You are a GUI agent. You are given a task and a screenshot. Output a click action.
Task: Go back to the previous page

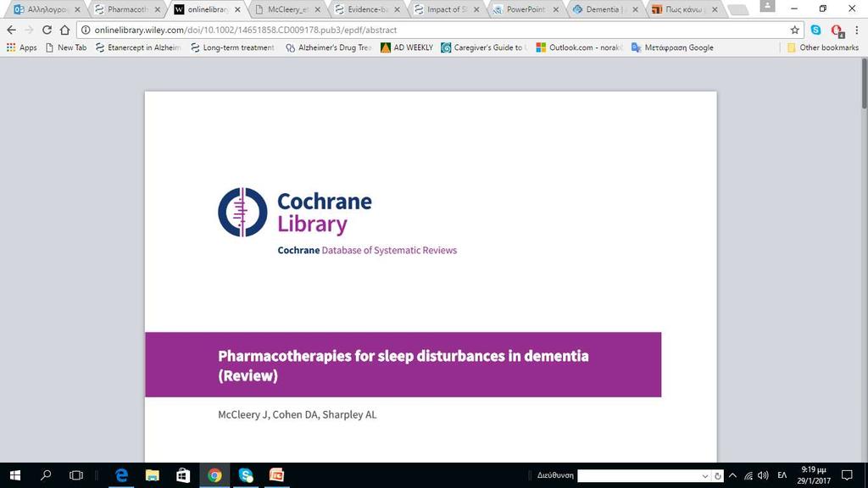pyautogui.click(x=12, y=30)
